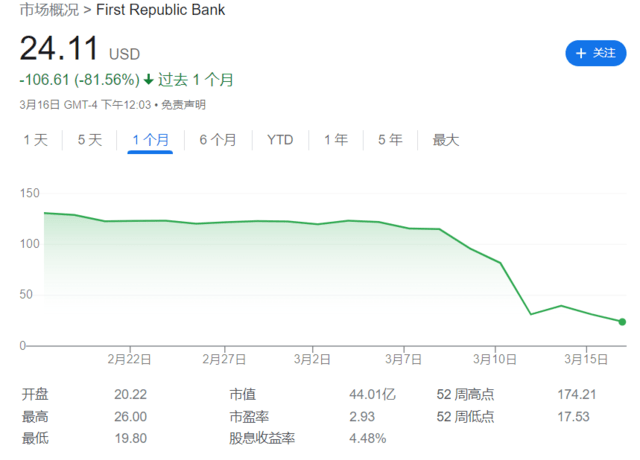This screenshot has width=640, height=460.
Task: Click the 52 周高点 value 174.21
Action: [577, 394]
